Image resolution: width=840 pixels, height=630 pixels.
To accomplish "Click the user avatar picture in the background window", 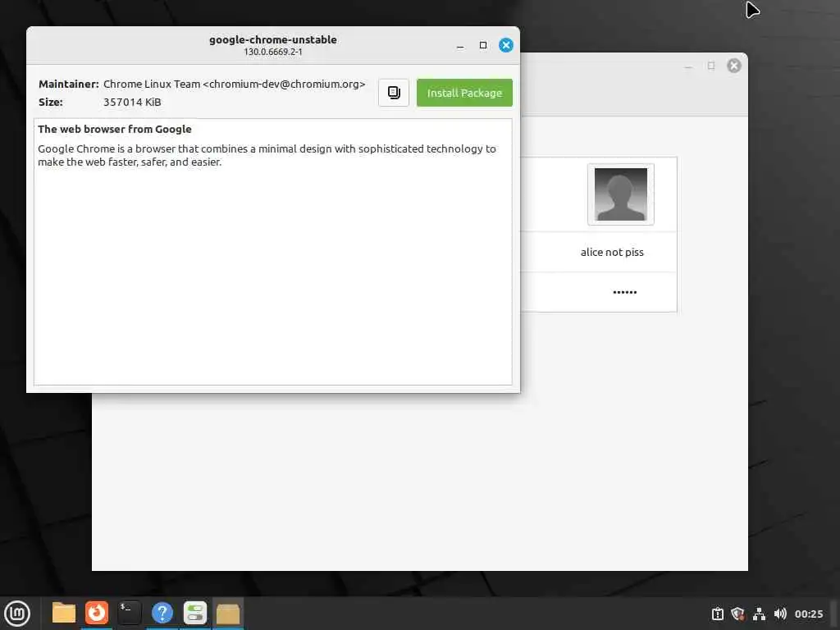I will click(x=620, y=194).
